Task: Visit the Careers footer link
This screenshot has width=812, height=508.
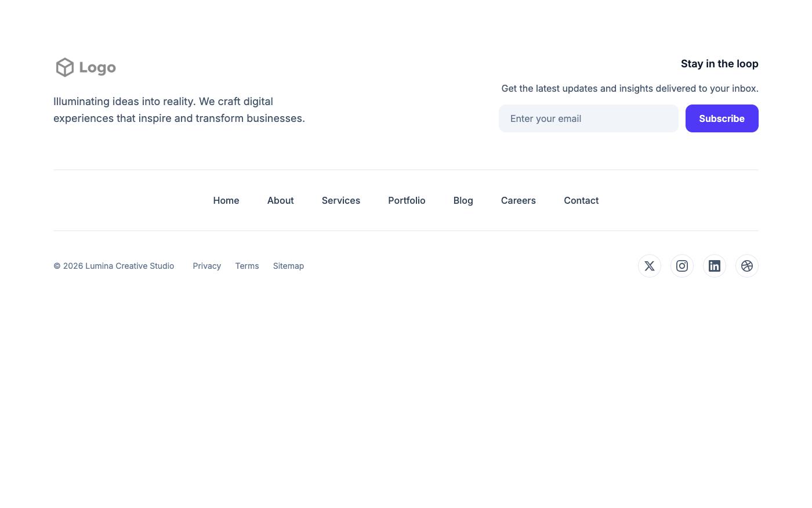Action: 519,200
